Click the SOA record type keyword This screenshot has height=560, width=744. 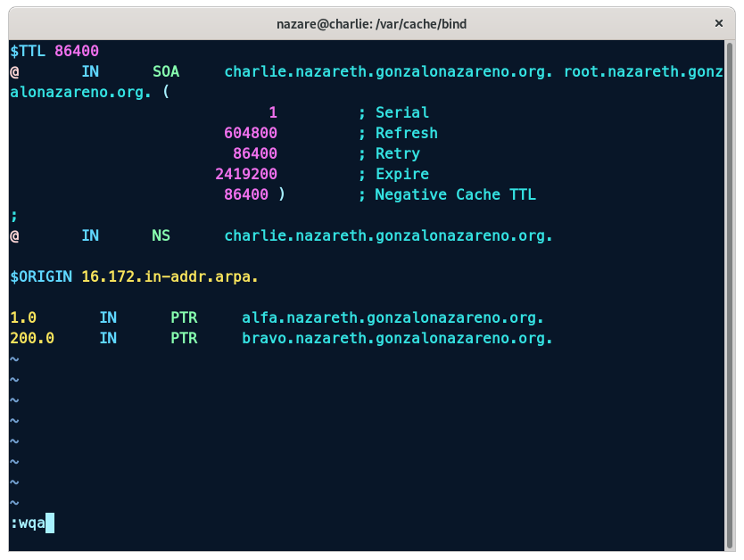coord(166,71)
